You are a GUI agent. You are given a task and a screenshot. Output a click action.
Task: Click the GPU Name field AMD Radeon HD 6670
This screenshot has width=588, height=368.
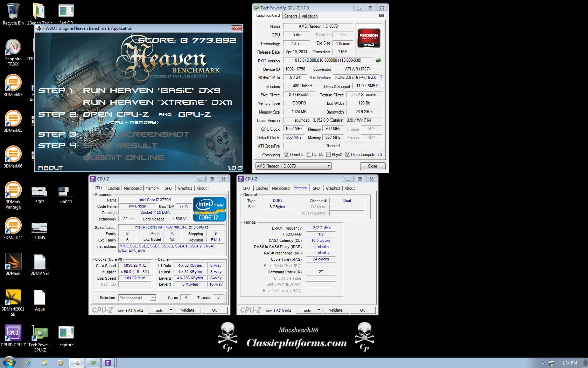pyautogui.click(x=318, y=26)
